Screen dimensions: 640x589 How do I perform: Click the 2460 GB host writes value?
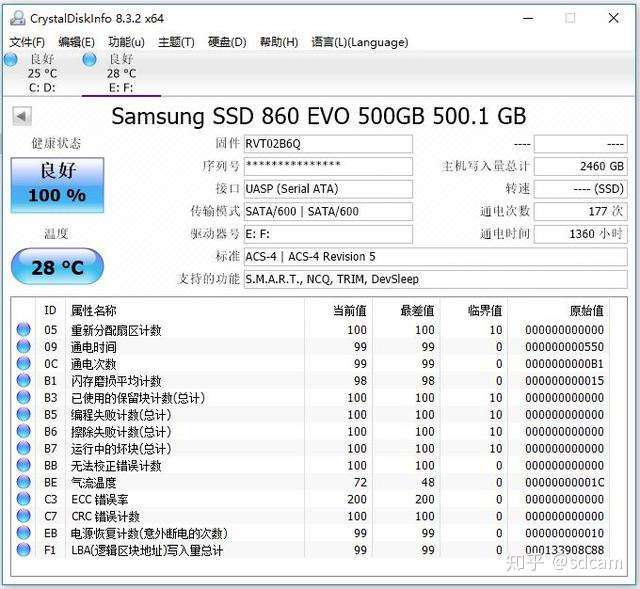[580, 167]
